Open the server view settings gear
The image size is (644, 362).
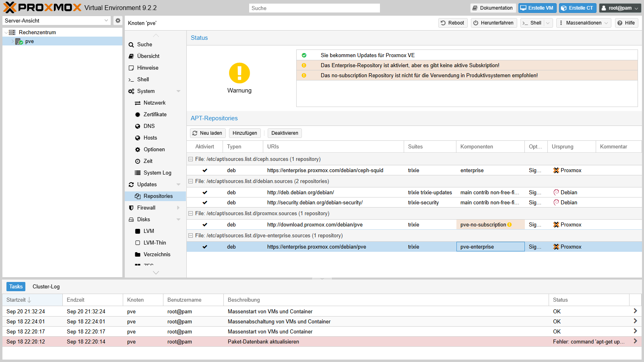click(x=118, y=21)
